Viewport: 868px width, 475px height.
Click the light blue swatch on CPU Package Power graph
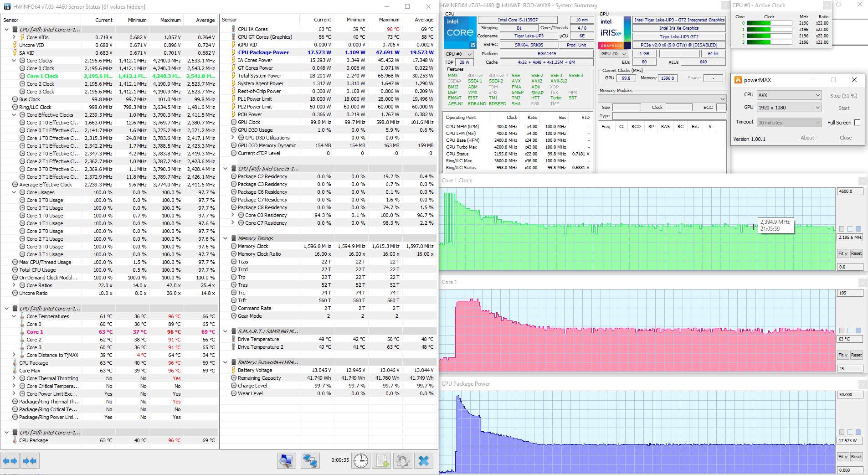(850, 432)
